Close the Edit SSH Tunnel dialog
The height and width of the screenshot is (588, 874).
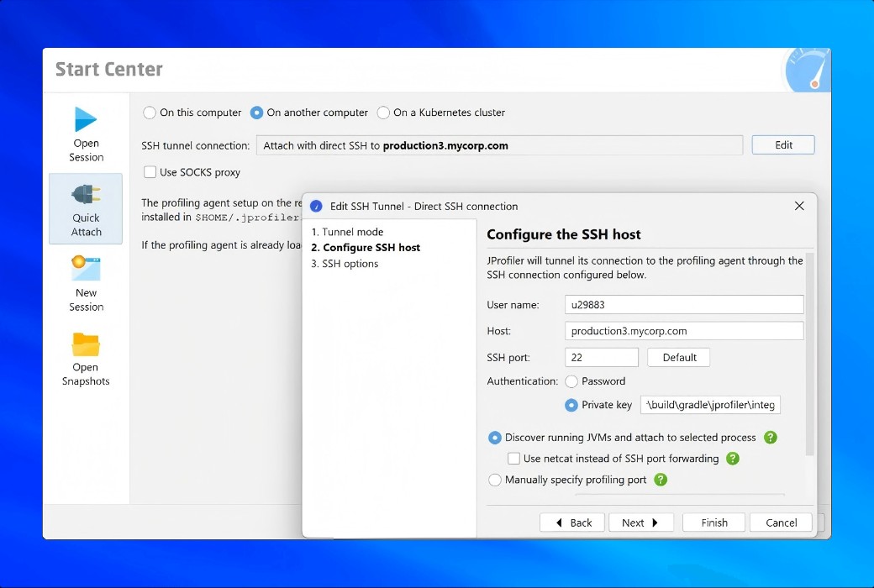tap(799, 206)
